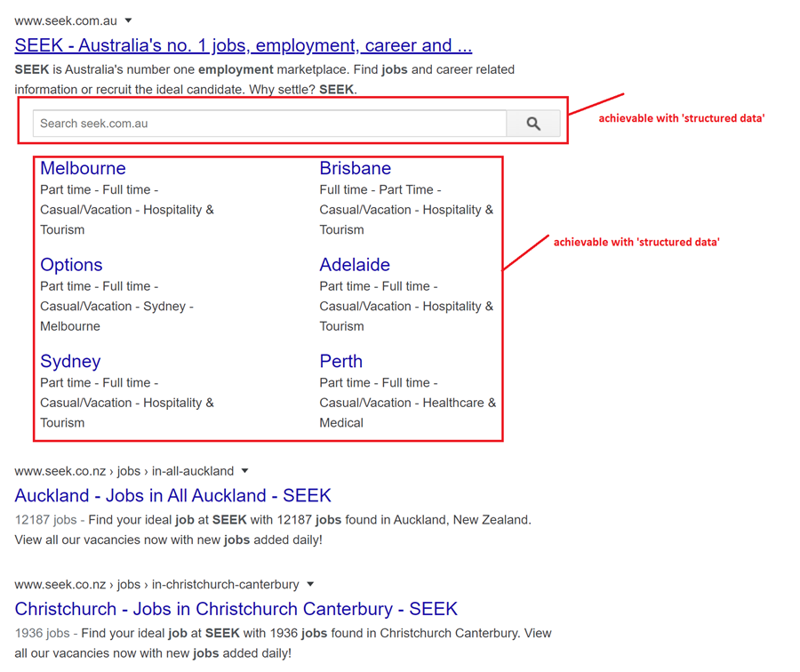Click 'Part time - Full time' under Adelaide
800x672 pixels.
(375, 286)
